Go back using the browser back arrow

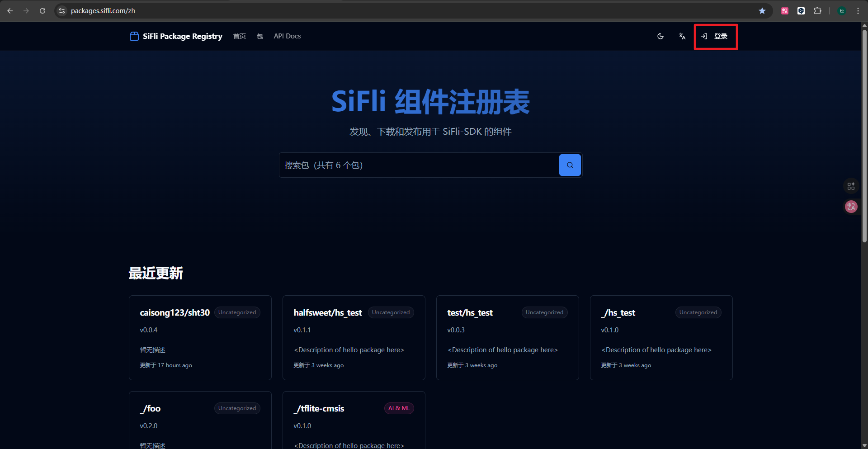[x=10, y=10]
